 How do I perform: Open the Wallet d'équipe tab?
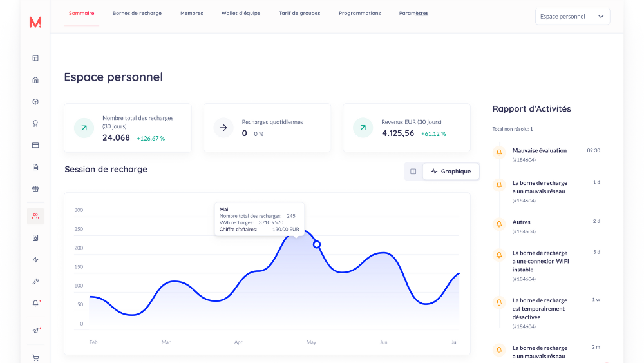241,13
